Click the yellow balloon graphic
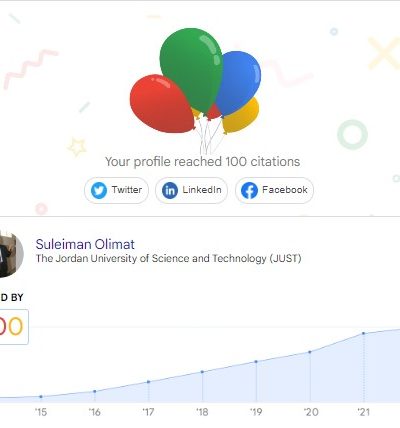This screenshot has height=428, width=400. click(x=242, y=117)
